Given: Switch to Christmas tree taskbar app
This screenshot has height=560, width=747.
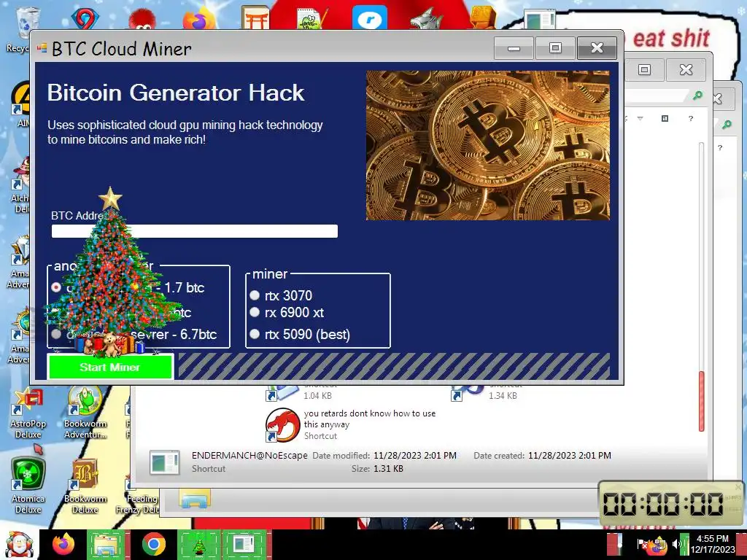Looking at the screenshot, I should (x=199, y=544).
